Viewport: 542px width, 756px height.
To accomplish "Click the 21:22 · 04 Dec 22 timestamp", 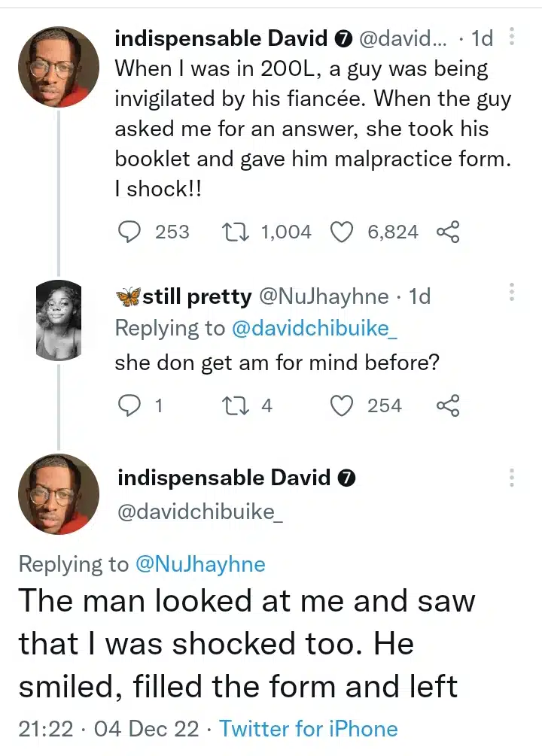I will 109,729.
